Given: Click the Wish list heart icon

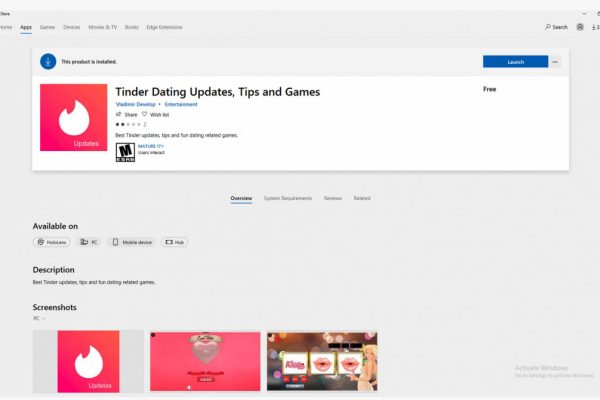Looking at the screenshot, I should [144, 114].
